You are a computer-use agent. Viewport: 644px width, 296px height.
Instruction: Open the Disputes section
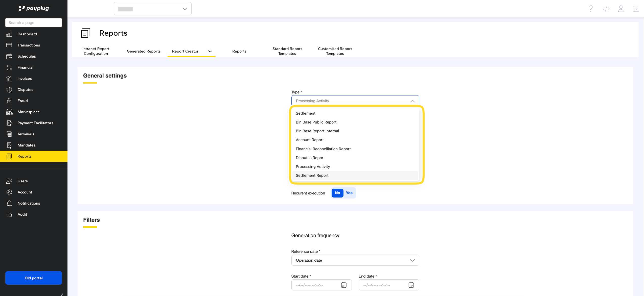25,90
